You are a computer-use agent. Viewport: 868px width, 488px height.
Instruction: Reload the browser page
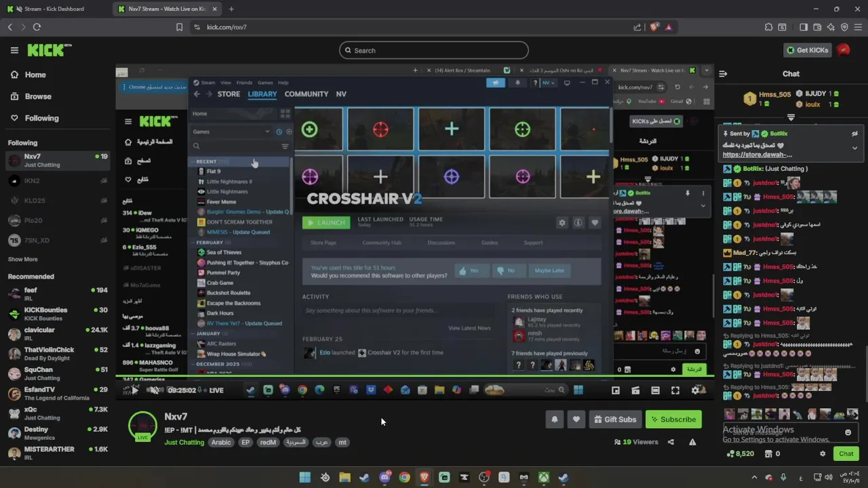tap(37, 27)
